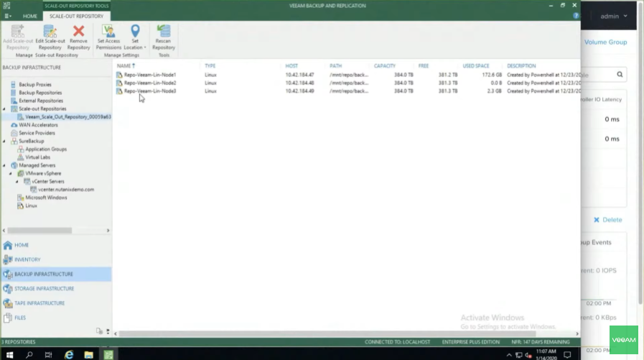Viewport: 644px width, 360px height.
Task: Open Windows notification center icon
Action: pos(567,355)
